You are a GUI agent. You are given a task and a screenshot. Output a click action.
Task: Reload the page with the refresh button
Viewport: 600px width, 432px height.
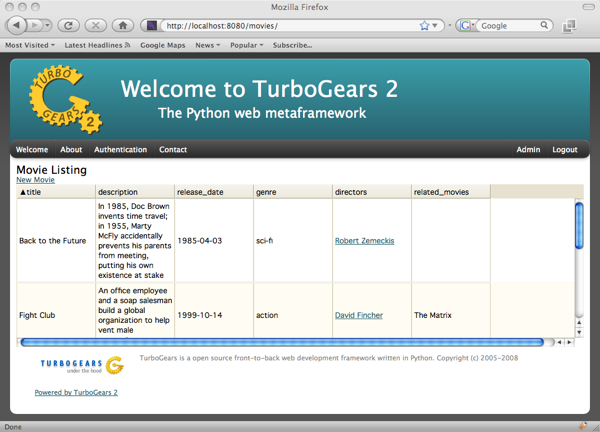pos(68,25)
